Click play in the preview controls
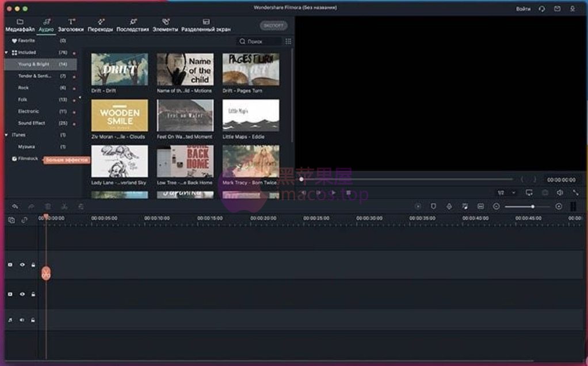Screen dimensions: 588x366 (x=333, y=193)
